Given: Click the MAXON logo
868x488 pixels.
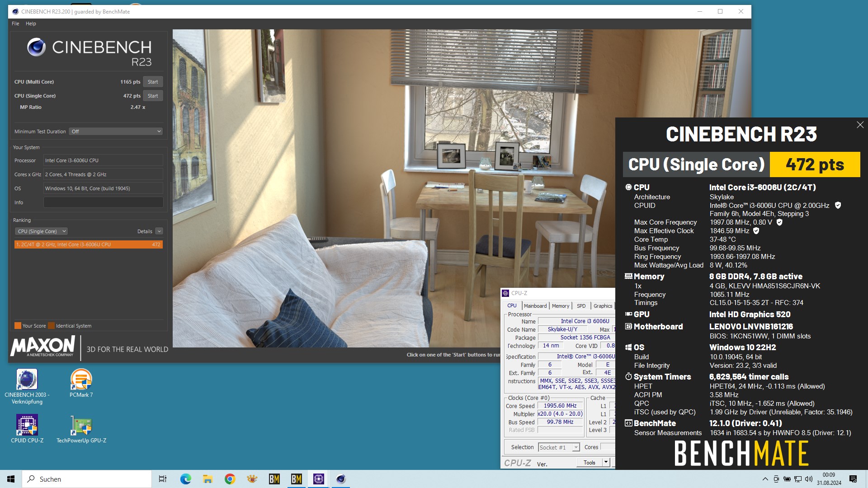Looking at the screenshot, I should [x=42, y=347].
